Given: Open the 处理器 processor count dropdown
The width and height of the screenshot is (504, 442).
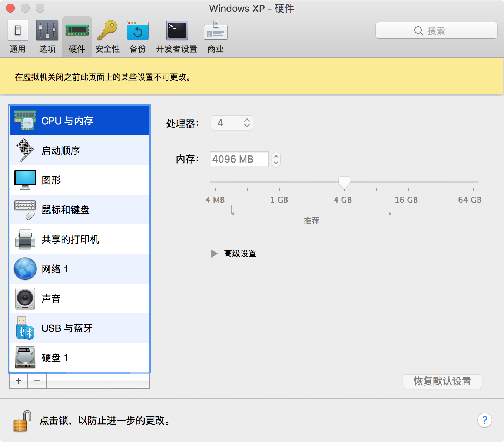Looking at the screenshot, I should tap(232, 123).
